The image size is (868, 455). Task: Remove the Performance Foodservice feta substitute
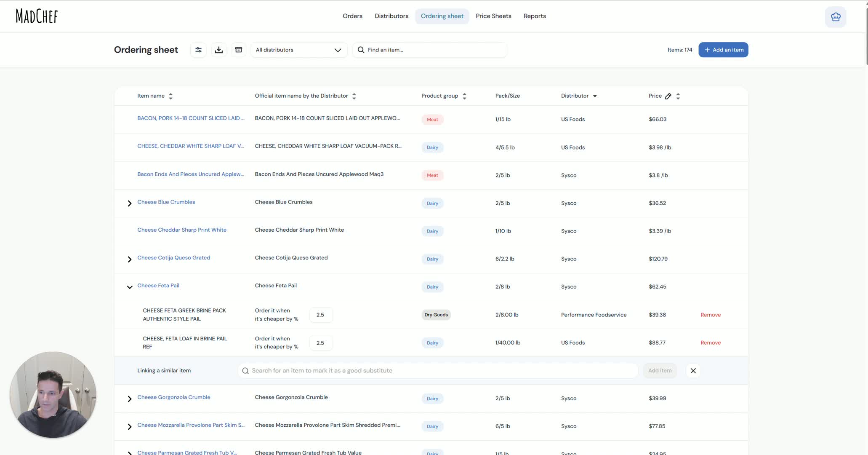(711, 315)
